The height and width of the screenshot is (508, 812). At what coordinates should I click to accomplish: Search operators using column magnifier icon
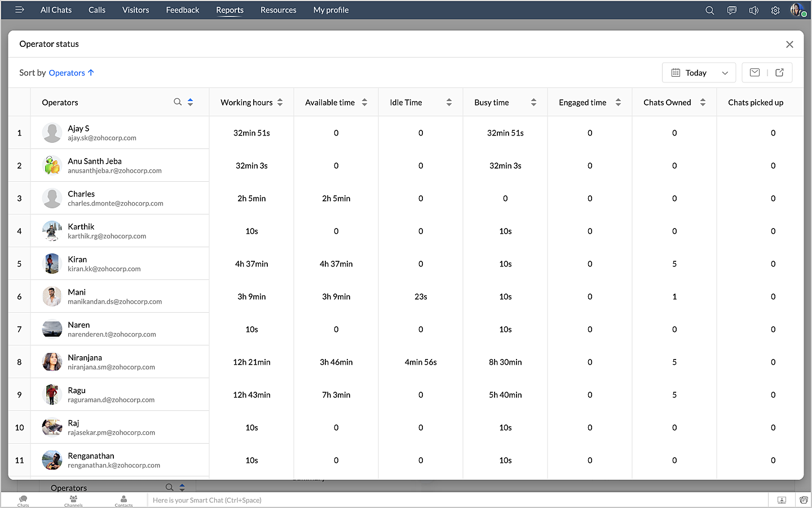click(178, 102)
